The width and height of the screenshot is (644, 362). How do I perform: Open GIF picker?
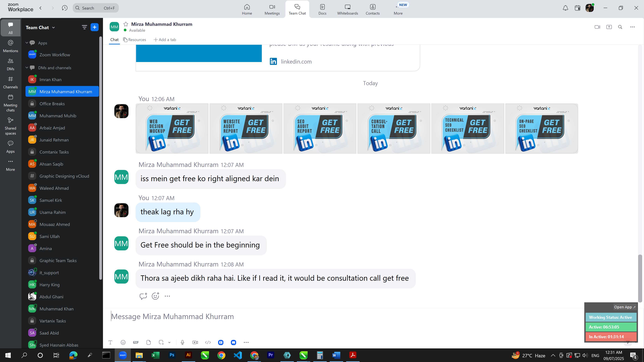pyautogui.click(x=136, y=343)
